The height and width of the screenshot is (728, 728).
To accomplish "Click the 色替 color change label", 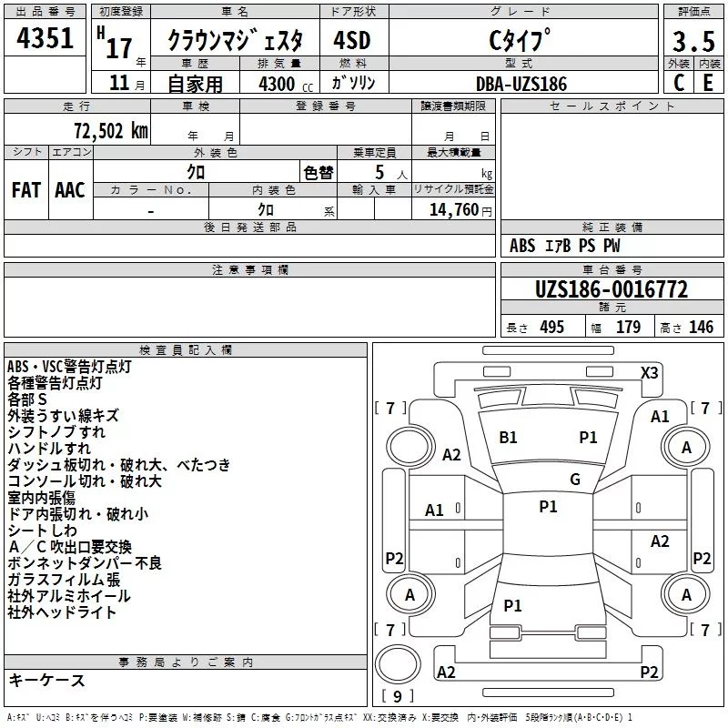I will pyautogui.click(x=318, y=173).
